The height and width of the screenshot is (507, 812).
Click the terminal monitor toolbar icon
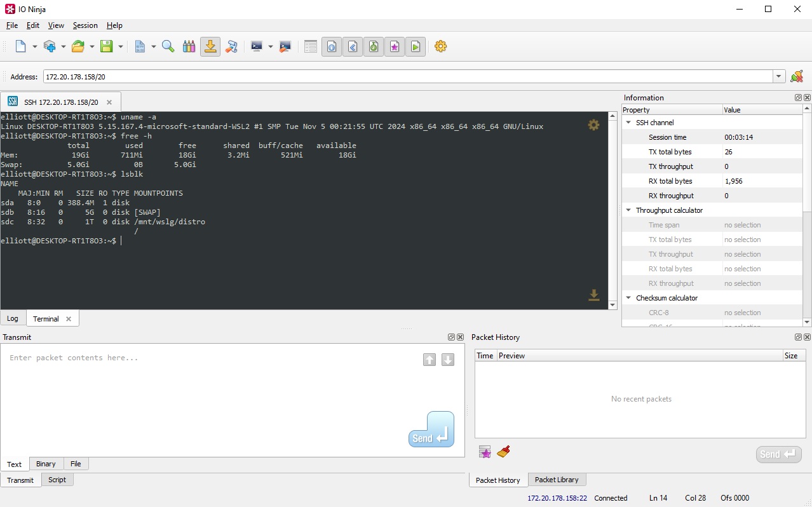pos(257,46)
